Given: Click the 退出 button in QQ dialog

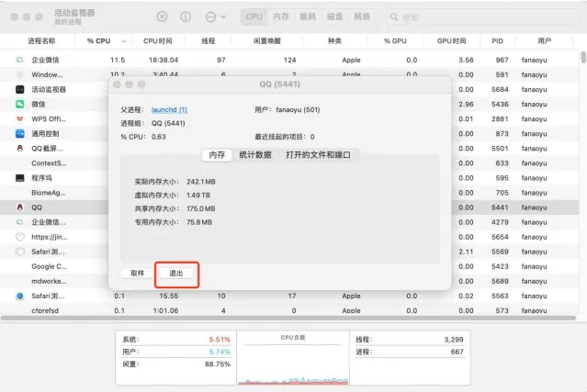Looking at the screenshot, I should (176, 274).
